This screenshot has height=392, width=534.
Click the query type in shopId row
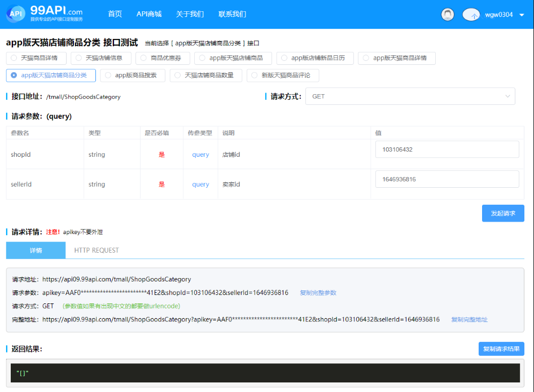point(200,155)
